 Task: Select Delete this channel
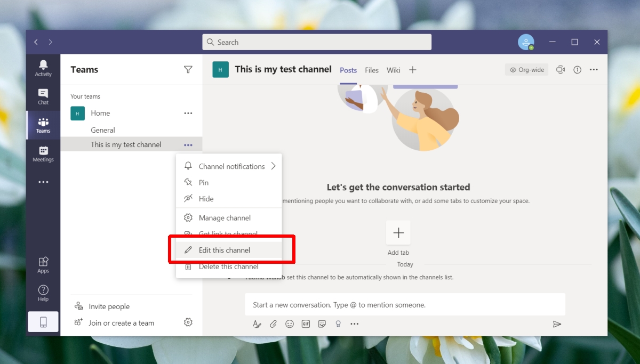[229, 266]
